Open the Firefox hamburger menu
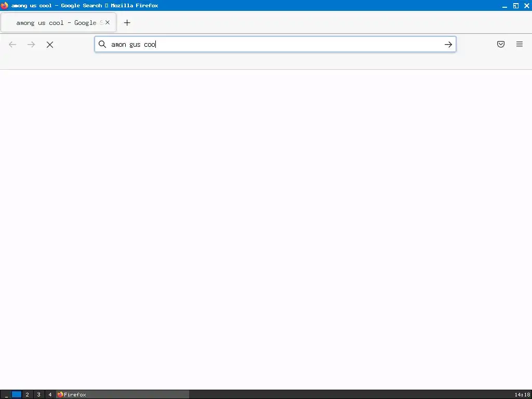 pos(520,44)
